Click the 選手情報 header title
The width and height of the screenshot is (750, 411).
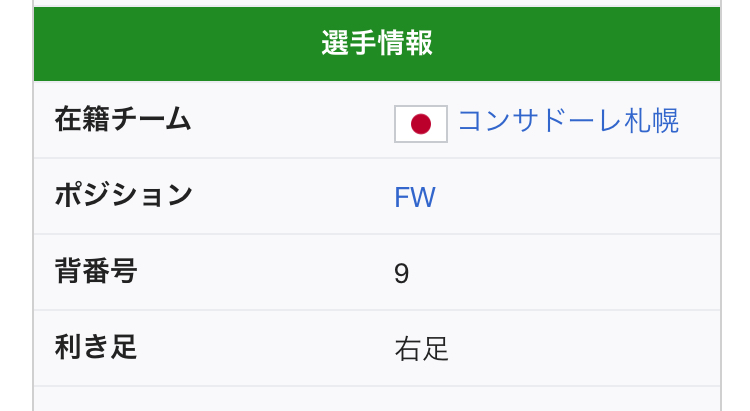[377, 43]
